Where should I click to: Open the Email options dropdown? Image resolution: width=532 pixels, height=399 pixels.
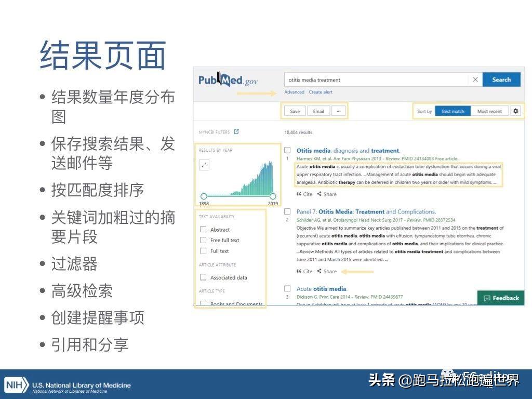tap(318, 111)
